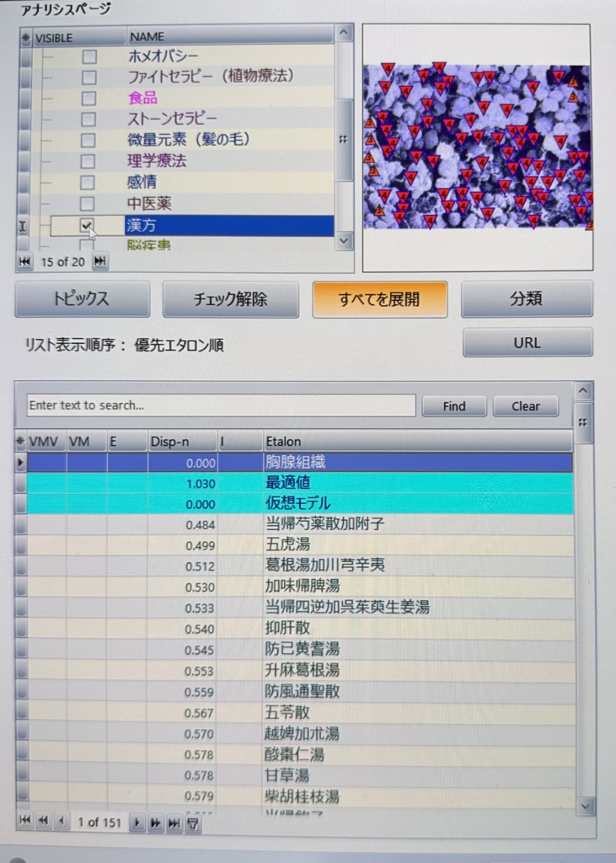Check the 中医薬 checkbox

coord(88,203)
